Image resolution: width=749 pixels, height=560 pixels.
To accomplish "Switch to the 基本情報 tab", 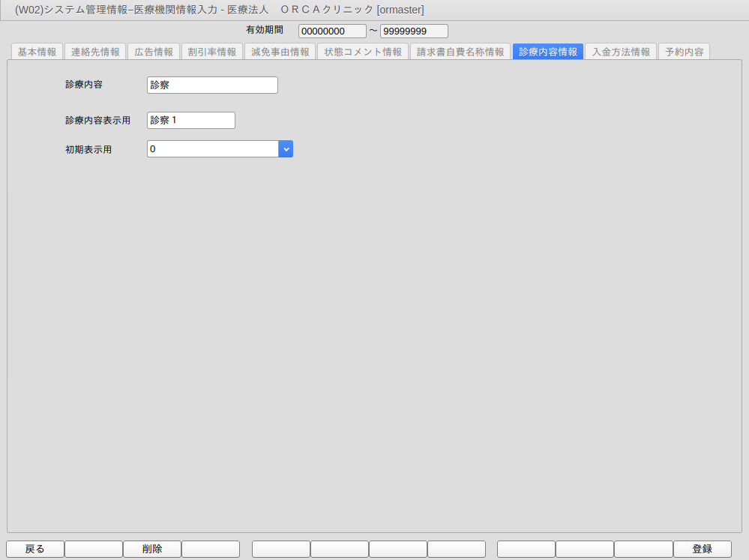I will click(37, 52).
